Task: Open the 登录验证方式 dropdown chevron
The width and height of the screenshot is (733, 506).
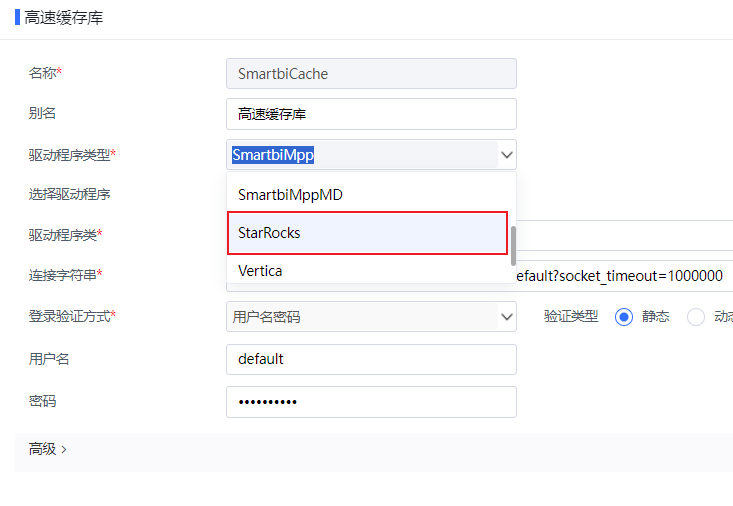Action: 507,317
